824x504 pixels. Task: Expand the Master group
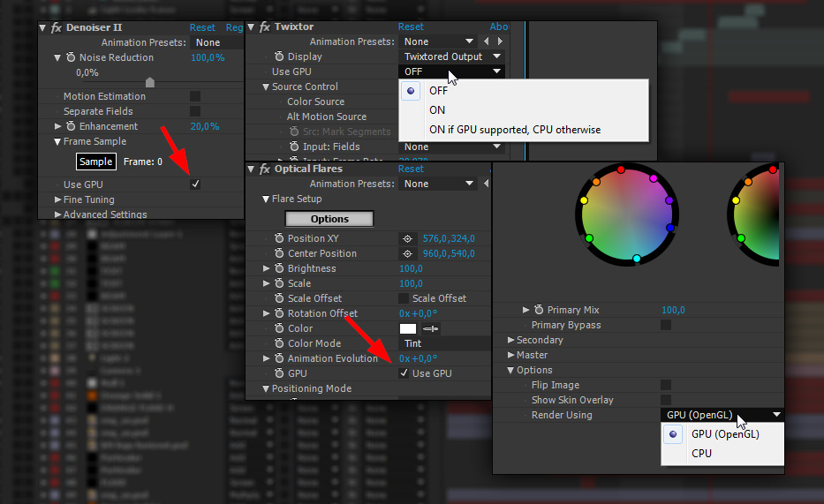point(510,355)
